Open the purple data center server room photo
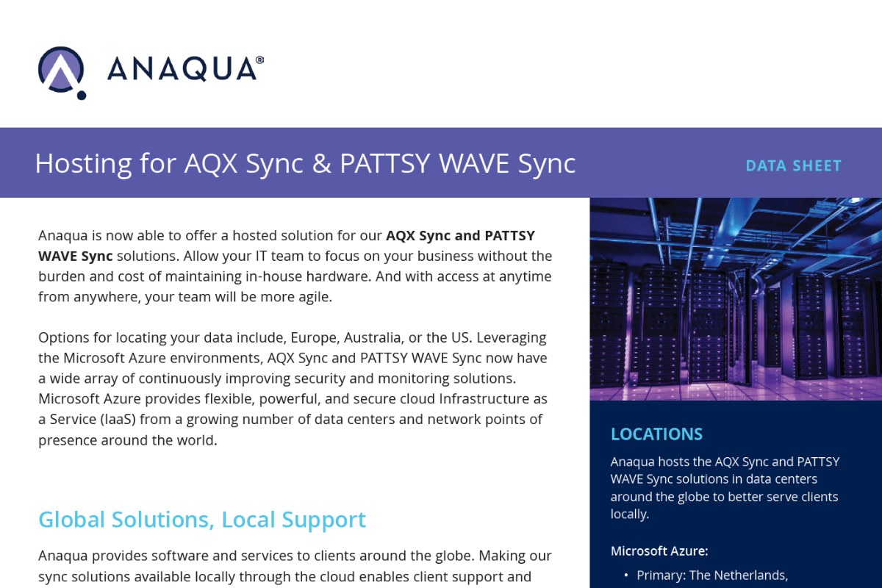Screen dimensions: 882x588 tap(736, 299)
